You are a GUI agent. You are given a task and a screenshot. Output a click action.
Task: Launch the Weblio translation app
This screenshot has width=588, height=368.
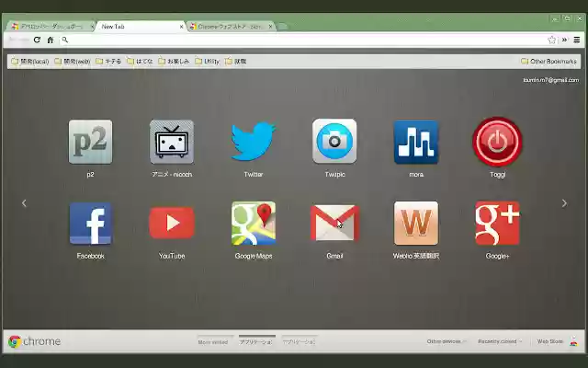click(416, 223)
